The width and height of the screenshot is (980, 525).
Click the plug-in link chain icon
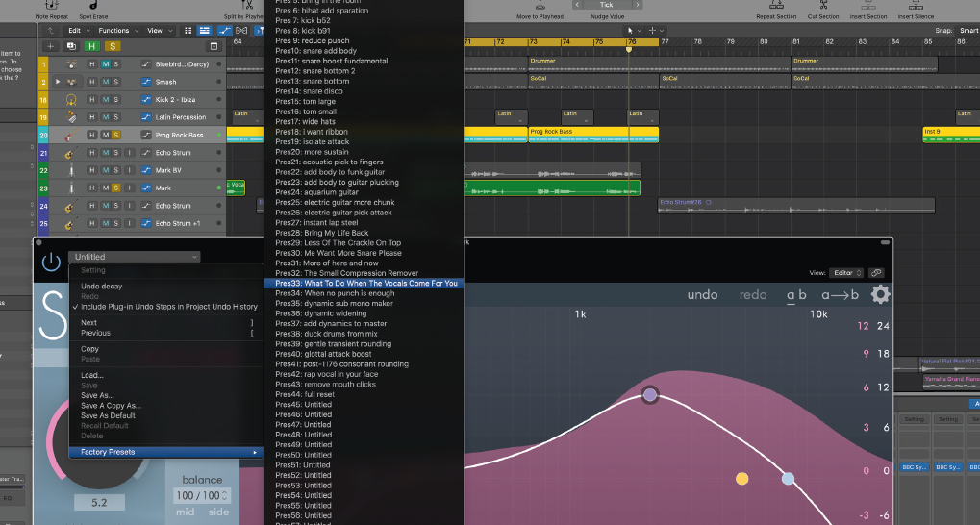click(876, 273)
